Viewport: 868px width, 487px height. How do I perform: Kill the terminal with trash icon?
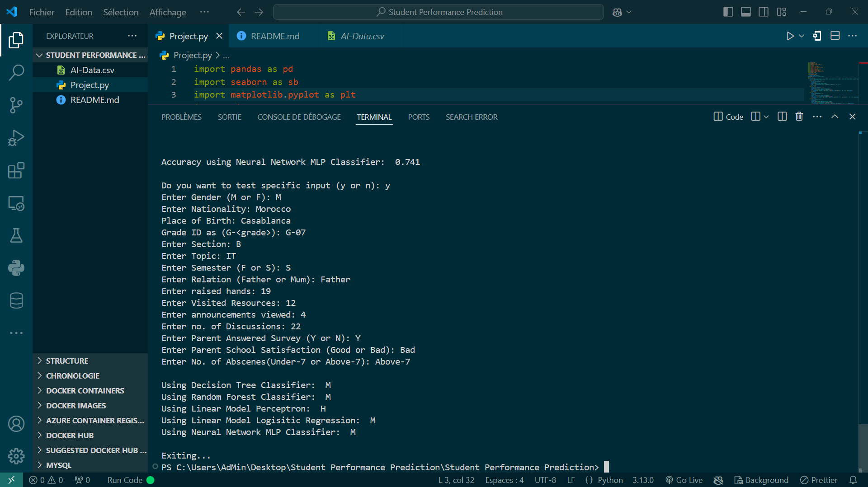pyautogui.click(x=799, y=117)
